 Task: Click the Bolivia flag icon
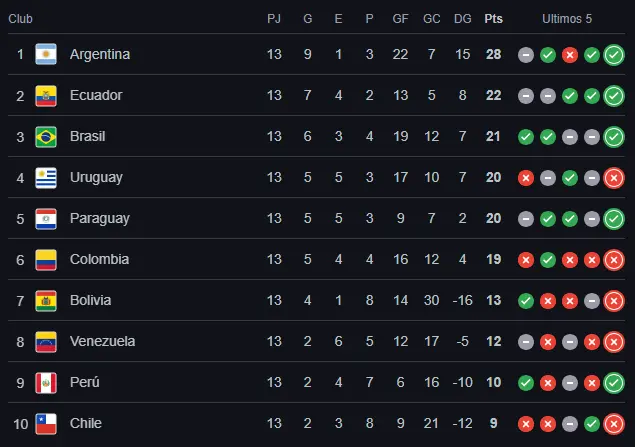(x=46, y=301)
